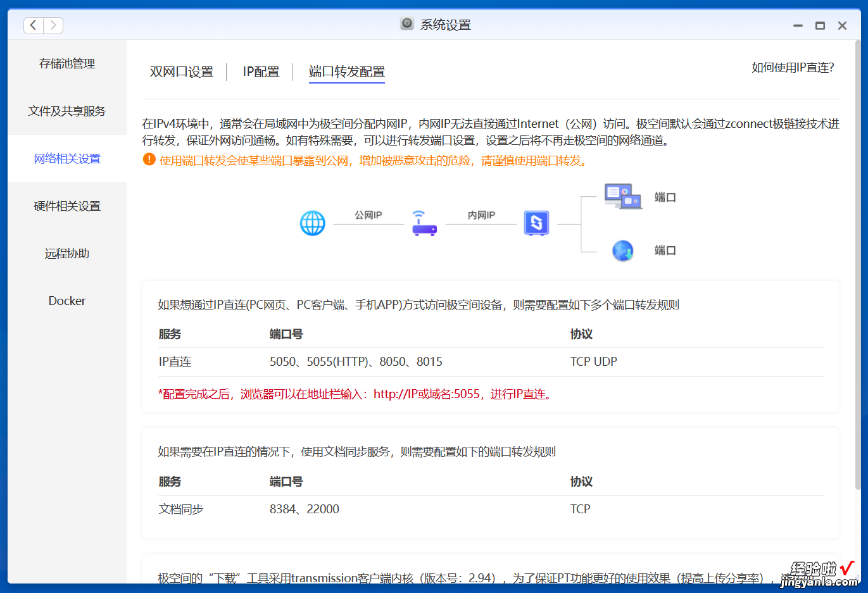
Task: Close the system settings window
Action: (842, 25)
